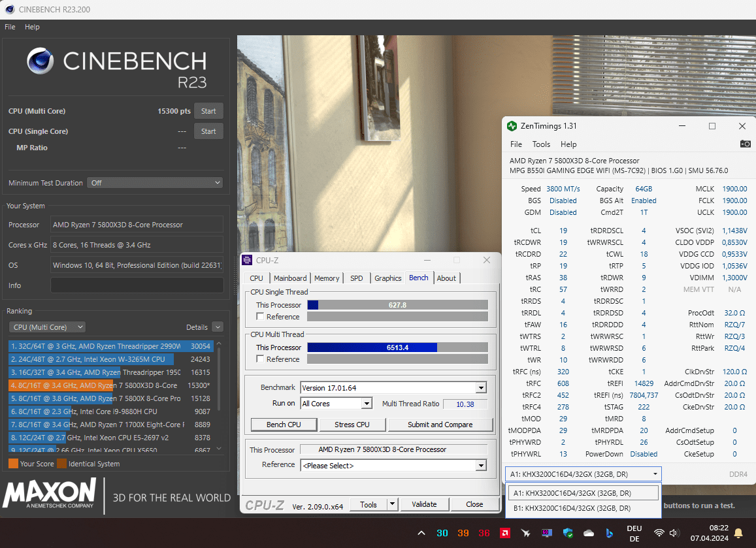756x548 pixels.
Task: Toggle Multi Thread Reference checkbox in CPU-Z
Action: (x=260, y=359)
